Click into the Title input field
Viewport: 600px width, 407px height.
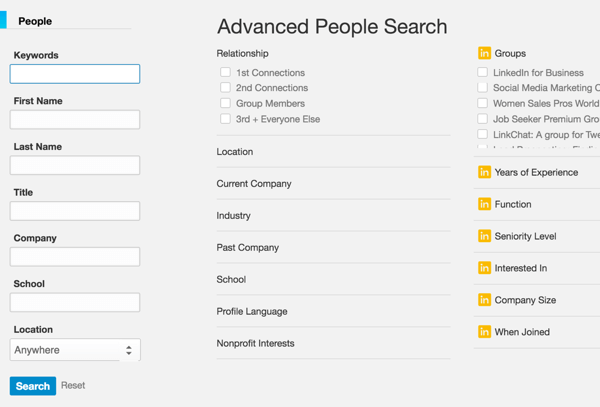(75, 211)
